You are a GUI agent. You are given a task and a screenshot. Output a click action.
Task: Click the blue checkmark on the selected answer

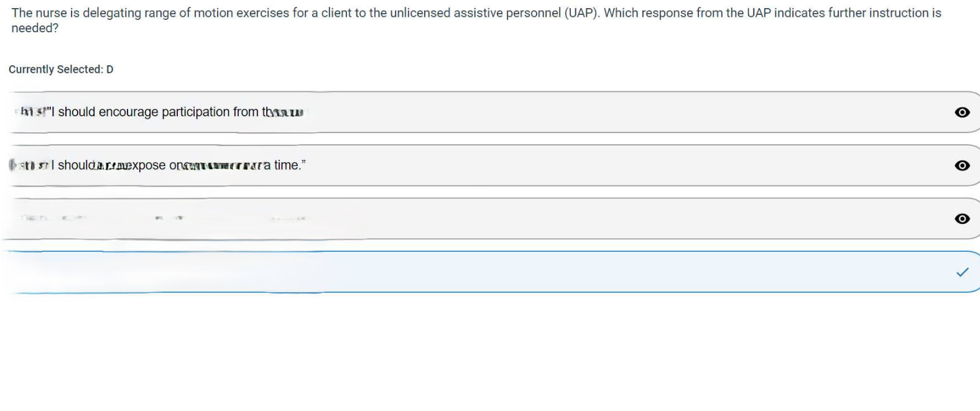tap(962, 272)
